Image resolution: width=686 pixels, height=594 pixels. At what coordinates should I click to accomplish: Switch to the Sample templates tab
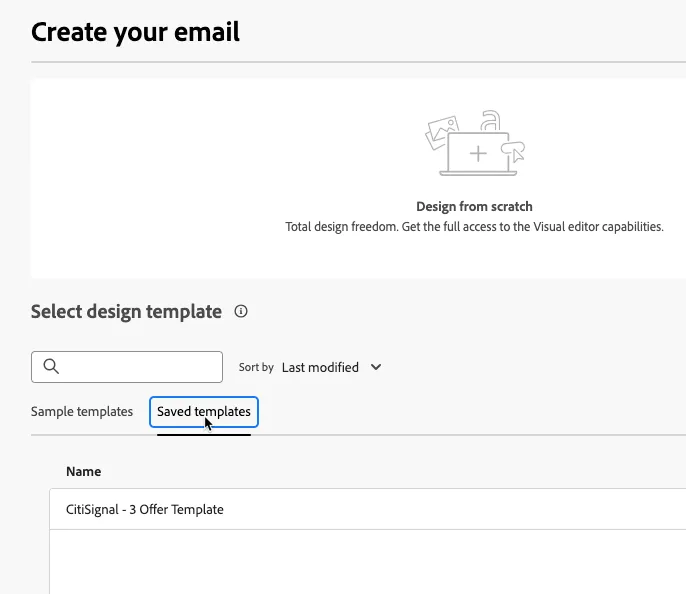point(82,412)
